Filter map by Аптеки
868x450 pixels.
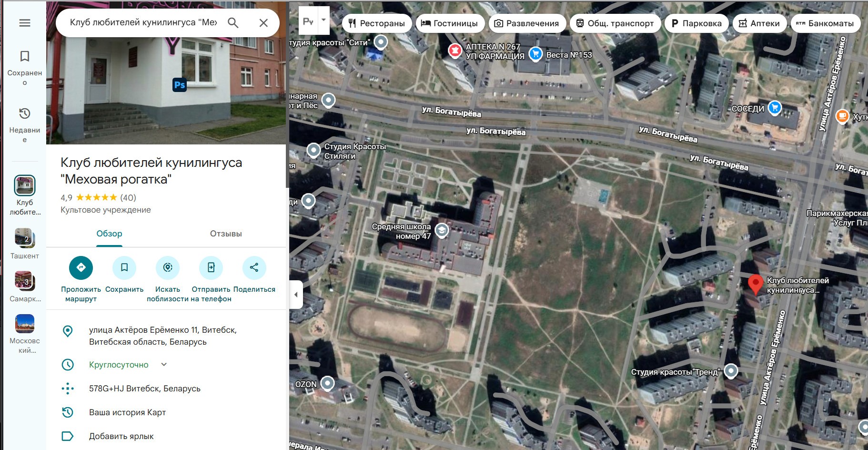point(759,23)
